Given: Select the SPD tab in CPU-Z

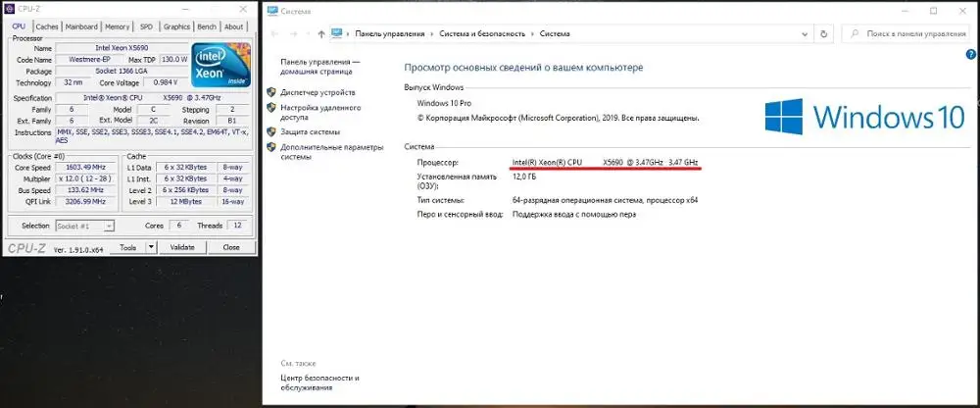Looking at the screenshot, I should tap(146, 26).
